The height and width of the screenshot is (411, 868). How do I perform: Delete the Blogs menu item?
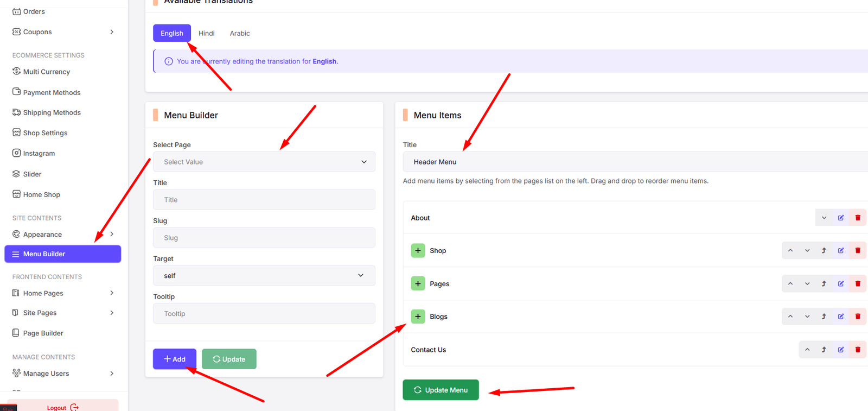coord(858,317)
